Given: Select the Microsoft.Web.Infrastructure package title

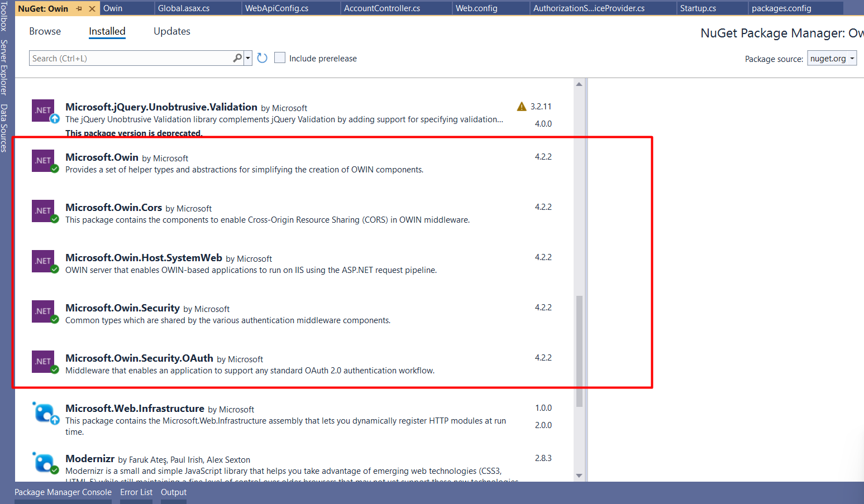Looking at the screenshot, I should coord(135,409).
